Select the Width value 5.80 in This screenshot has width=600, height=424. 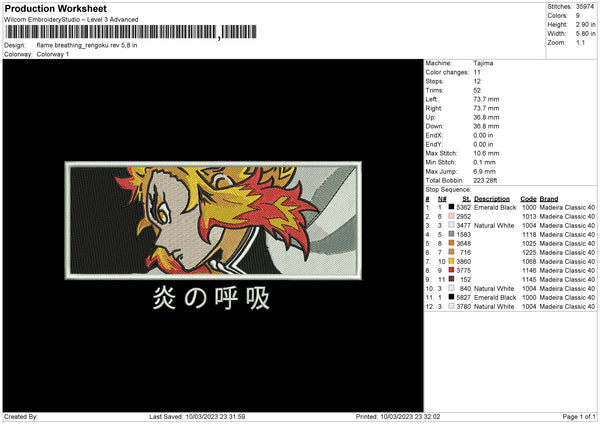585,34
